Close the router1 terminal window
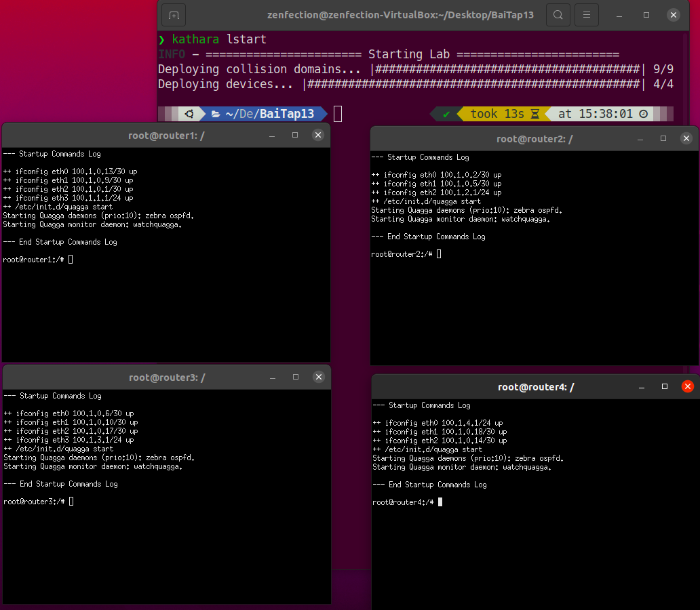The image size is (700, 610). coord(318,135)
